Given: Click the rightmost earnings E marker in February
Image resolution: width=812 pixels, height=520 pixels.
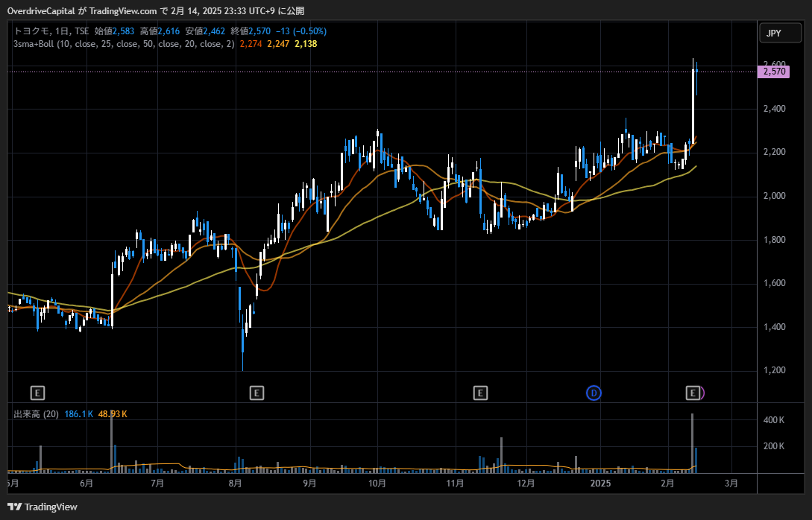Looking at the screenshot, I should 693,393.
